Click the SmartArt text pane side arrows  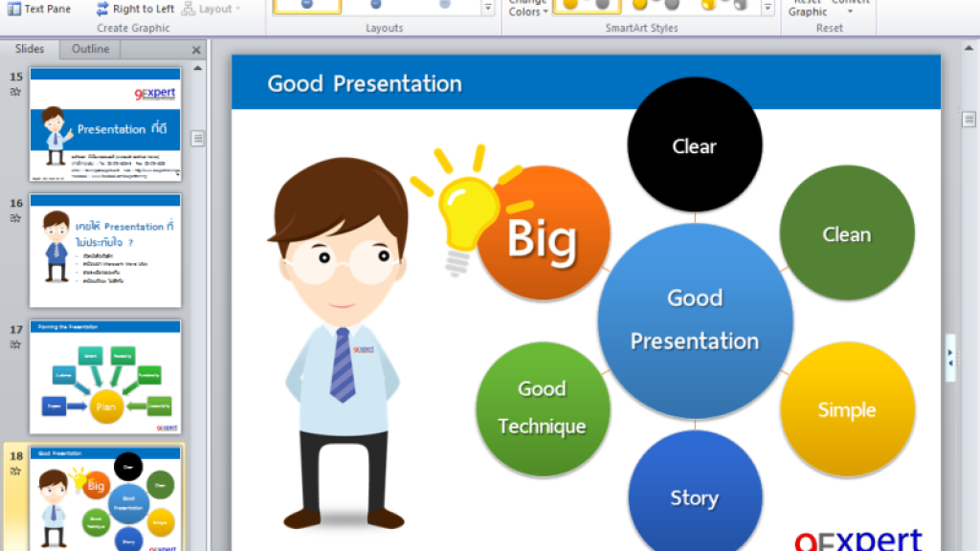(950, 358)
